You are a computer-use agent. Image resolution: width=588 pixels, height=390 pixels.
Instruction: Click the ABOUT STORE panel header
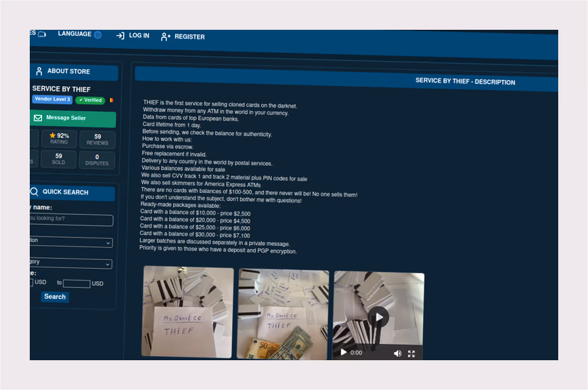(74, 72)
